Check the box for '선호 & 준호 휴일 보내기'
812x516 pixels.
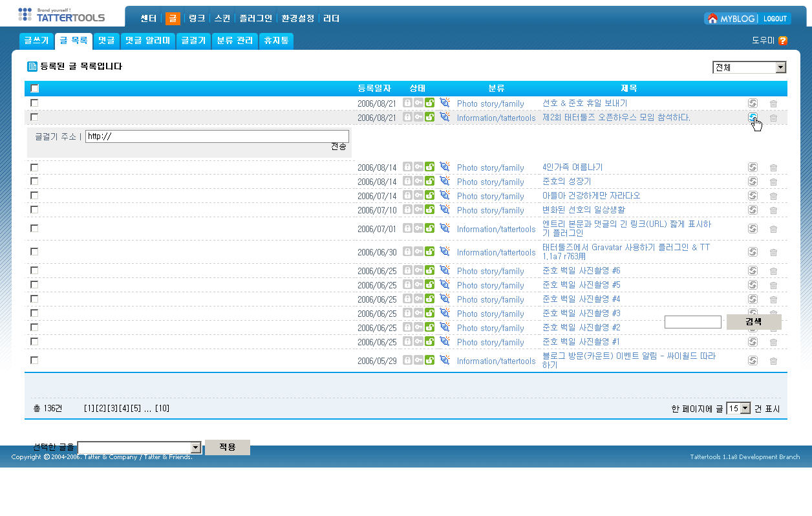click(x=35, y=103)
